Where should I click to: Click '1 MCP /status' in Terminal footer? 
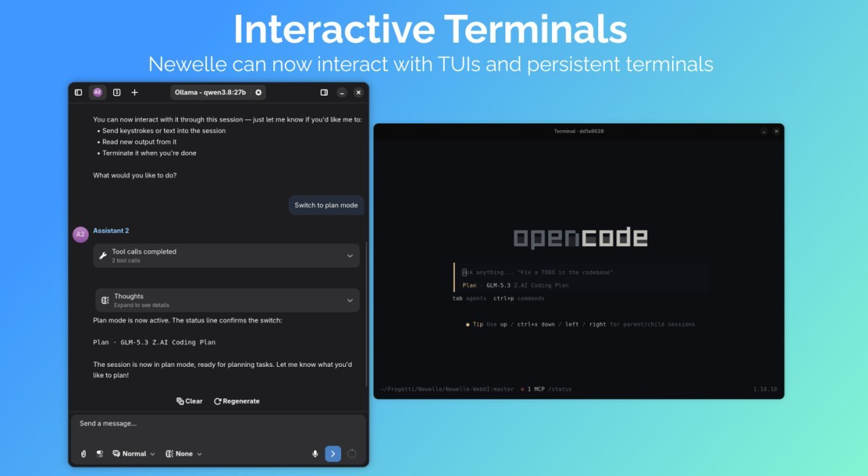(x=547, y=389)
